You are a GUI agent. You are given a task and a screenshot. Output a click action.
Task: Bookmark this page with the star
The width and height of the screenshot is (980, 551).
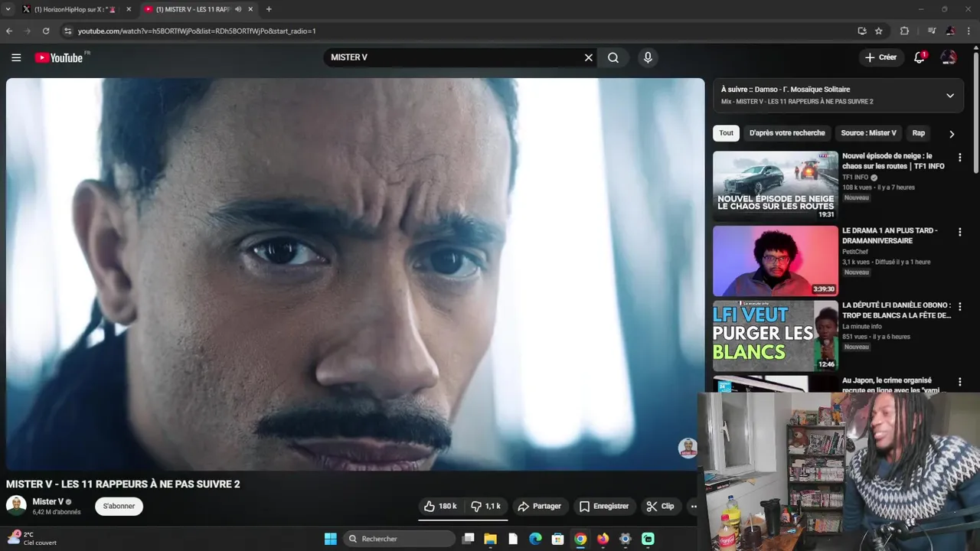(878, 31)
